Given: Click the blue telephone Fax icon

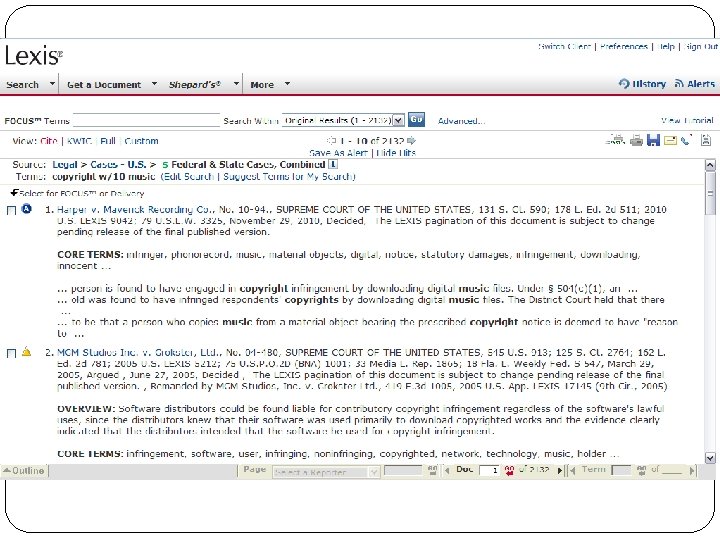Looking at the screenshot, I should pyautogui.click(x=686, y=140).
